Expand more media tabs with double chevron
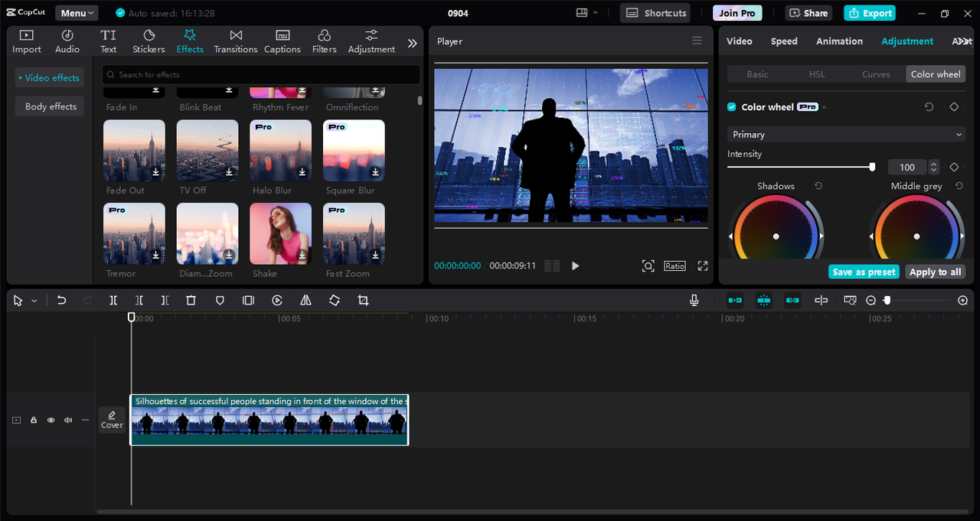Viewport: 980px width, 521px height. click(412, 43)
